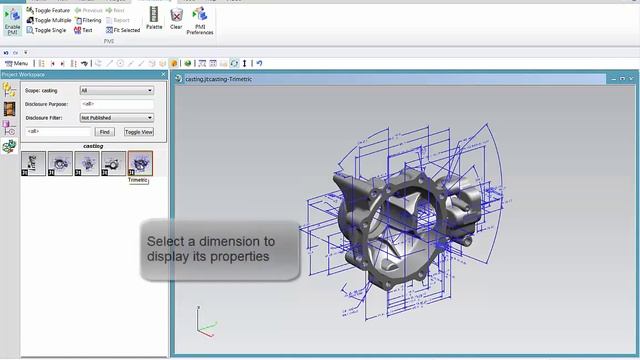Viewport: 640px width, 360px height.
Task: Go to Next PMI item
Action: tap(115, 10)
